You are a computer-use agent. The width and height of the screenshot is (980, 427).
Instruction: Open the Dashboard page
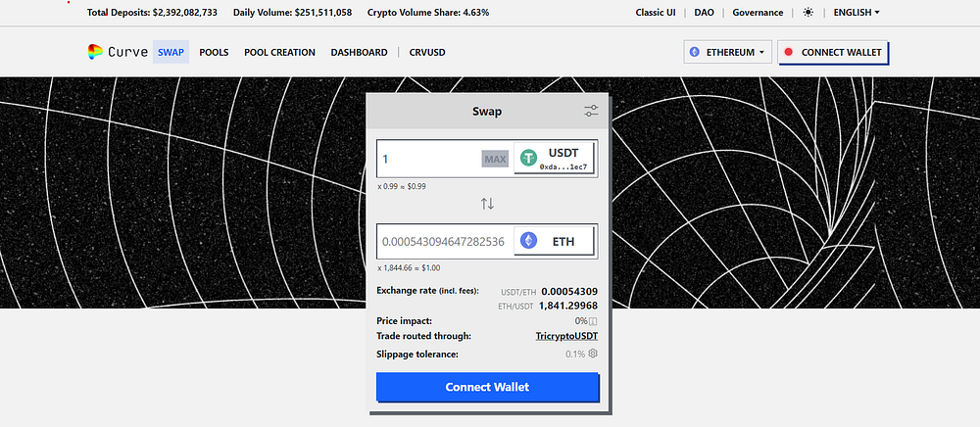point(359,53)
